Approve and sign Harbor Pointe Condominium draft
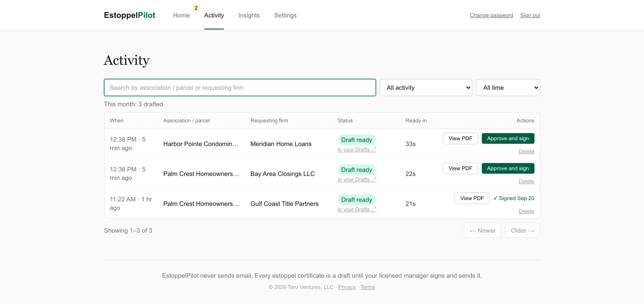This screenshot has width=644, height=305. point(508,138)
